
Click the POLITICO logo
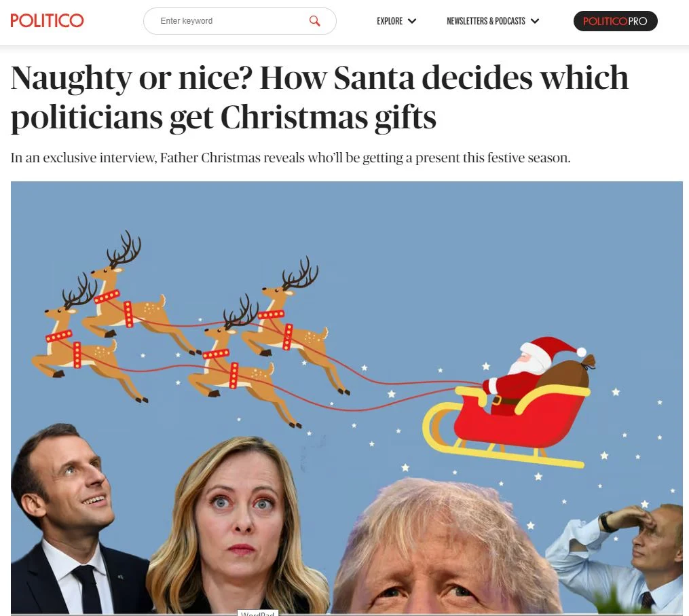click(x=47, y=20)
